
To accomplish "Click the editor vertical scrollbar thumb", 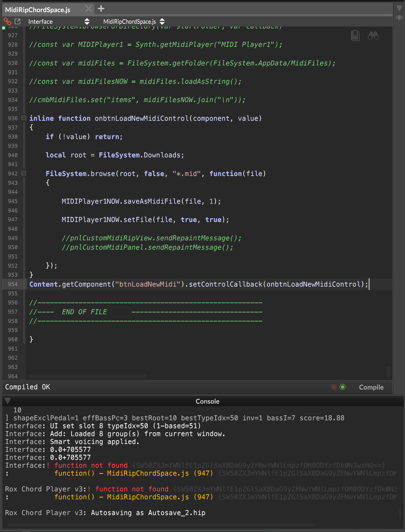I will [x=389, y=372].
